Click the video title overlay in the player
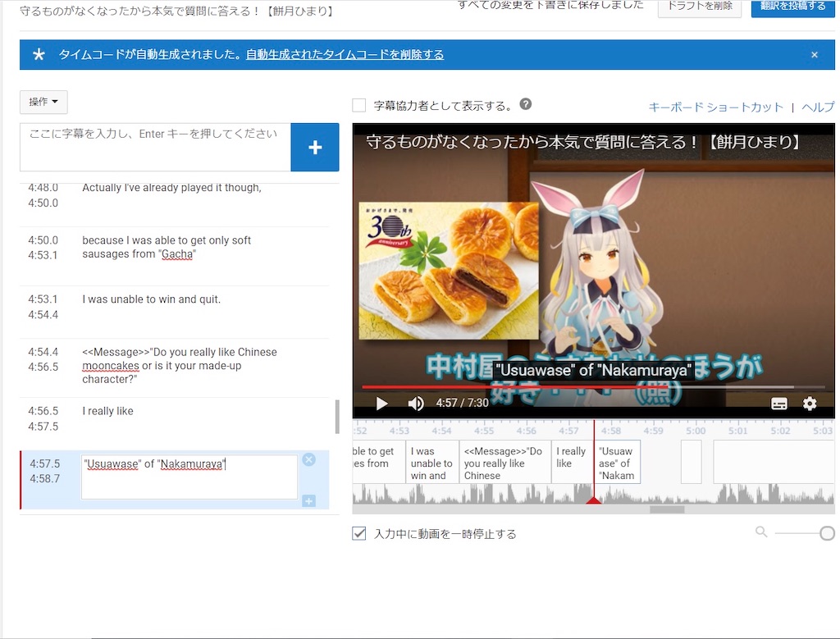Viewport: 840px width, 639px height. 583,142
